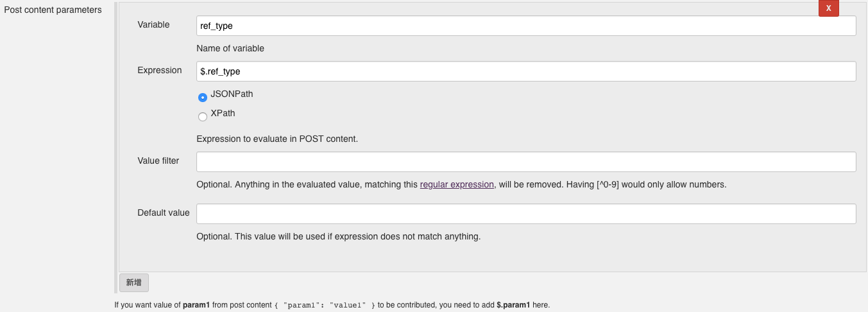
Task: Focus the Expression field showing $.ref_type
Action: [x=526, y=71]
